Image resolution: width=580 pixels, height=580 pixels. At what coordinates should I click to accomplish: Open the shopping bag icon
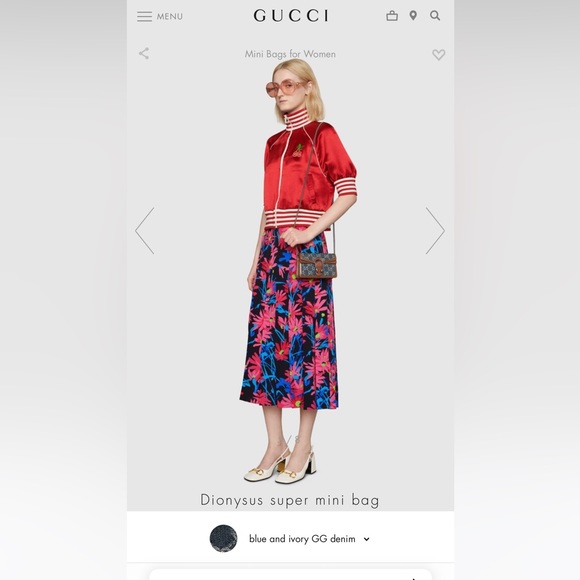pyautogui.click(x=392, y=16)
